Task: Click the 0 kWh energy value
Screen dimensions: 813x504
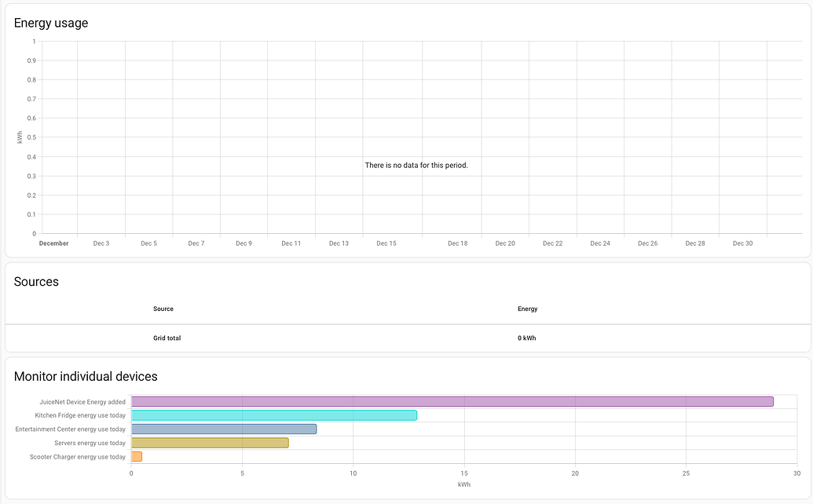Action: pos(527,338)
